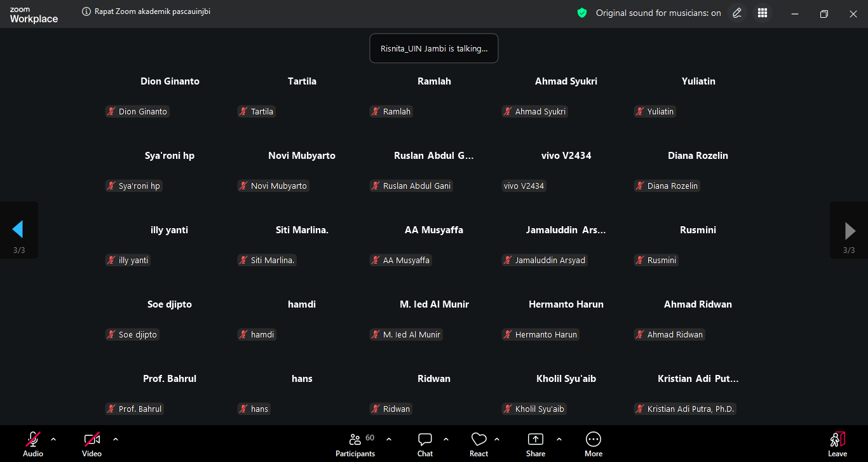The width and height of the screenshot is (868, 462).
Task: Unmute microphone with the Audio button
Action: (x=33, y=444)
